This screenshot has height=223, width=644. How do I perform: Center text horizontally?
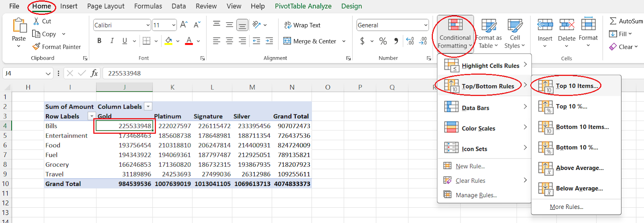click(x=229, y=41)
